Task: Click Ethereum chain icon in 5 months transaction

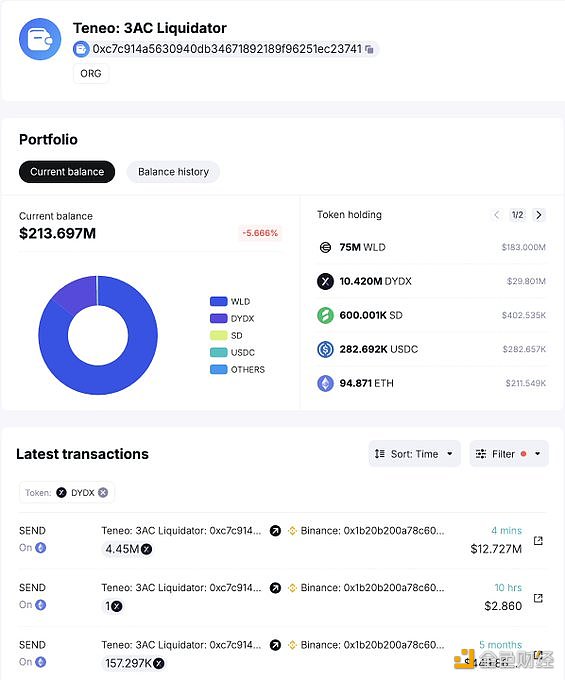Action: pos(40,662)
